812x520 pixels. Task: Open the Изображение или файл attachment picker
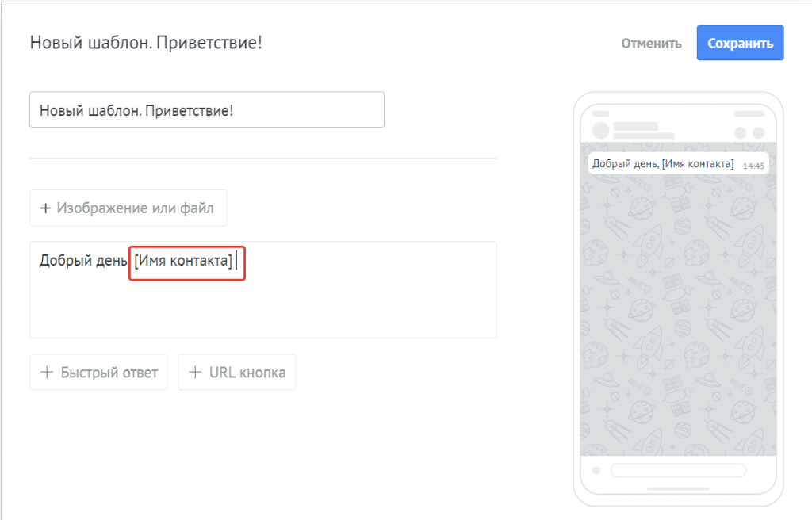click(128, 208)
